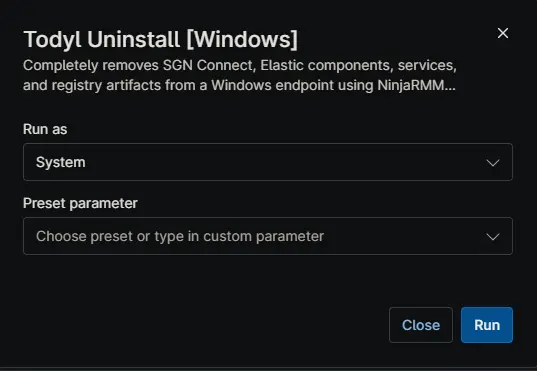Click the Preset parameter label
The width and height of the screenshot is (537, 371).
80,203
